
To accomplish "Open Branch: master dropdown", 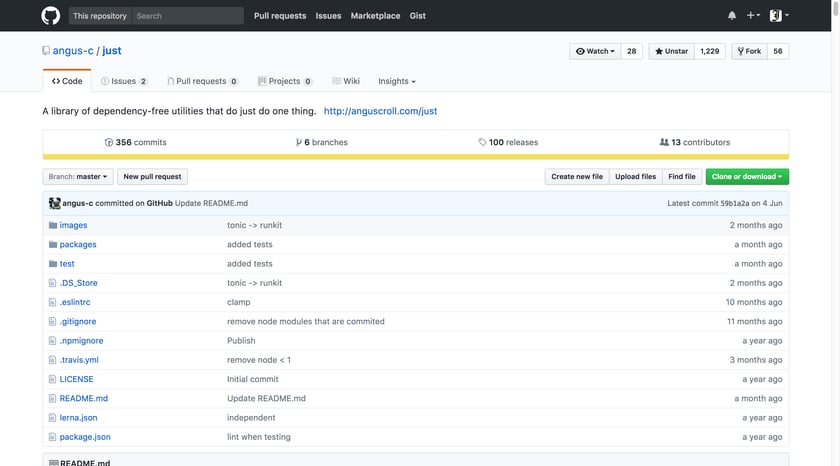I will tap(78, 177).
